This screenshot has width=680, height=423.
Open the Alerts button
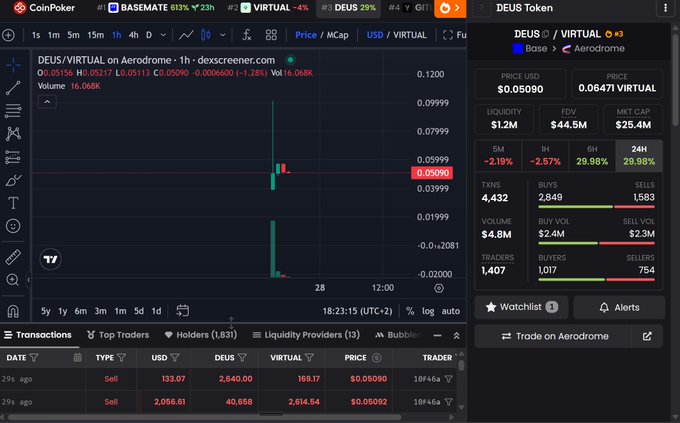tap(619, 307)
